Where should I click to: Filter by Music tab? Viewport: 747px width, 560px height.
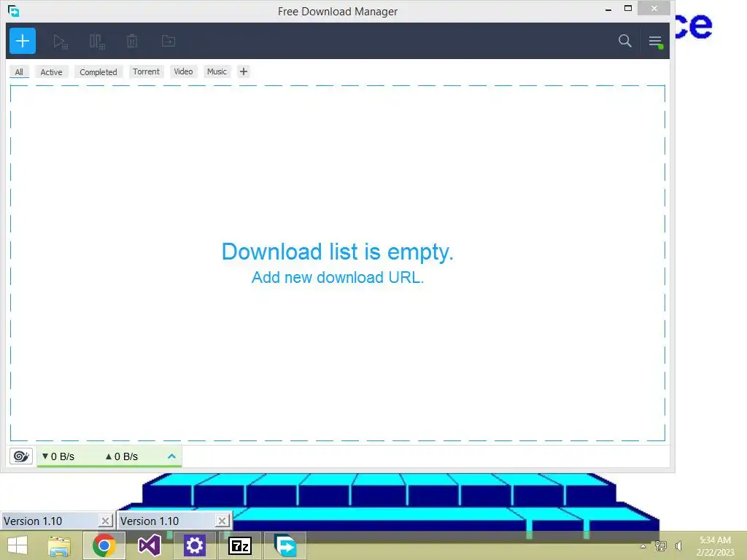(217, 71)
